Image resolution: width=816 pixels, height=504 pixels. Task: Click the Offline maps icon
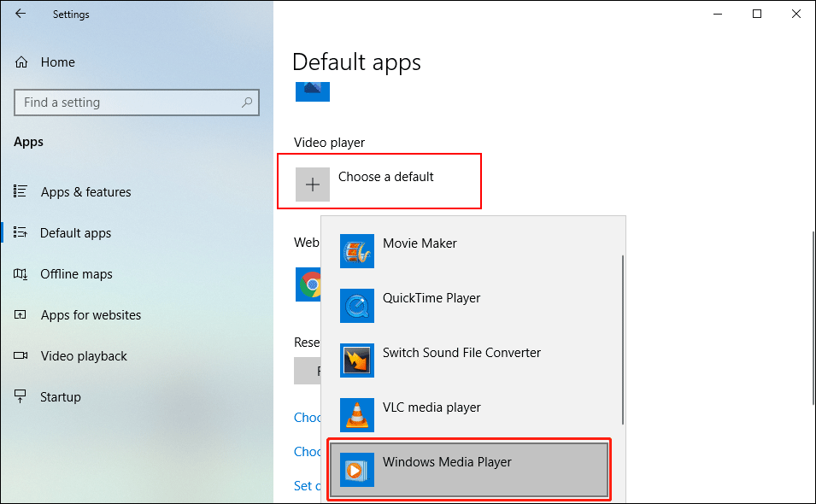point(21,273)
